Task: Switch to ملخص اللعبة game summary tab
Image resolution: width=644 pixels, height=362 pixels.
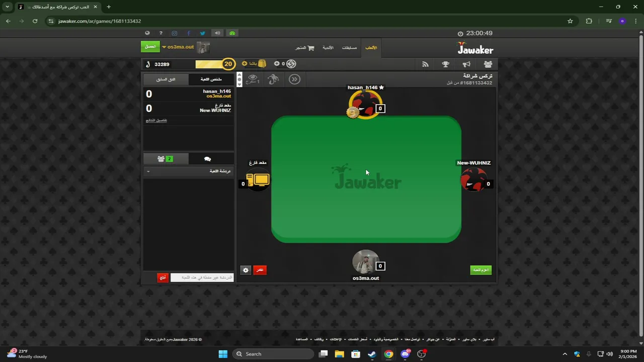Action: [211, 79]
